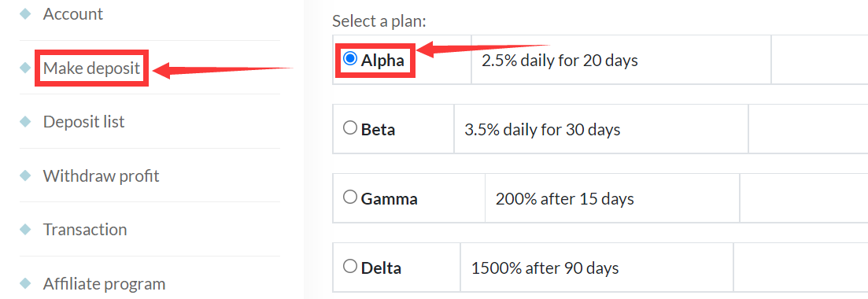Click '200% after 15 days' cell
868x299 pixels.
tap(612, 198)
